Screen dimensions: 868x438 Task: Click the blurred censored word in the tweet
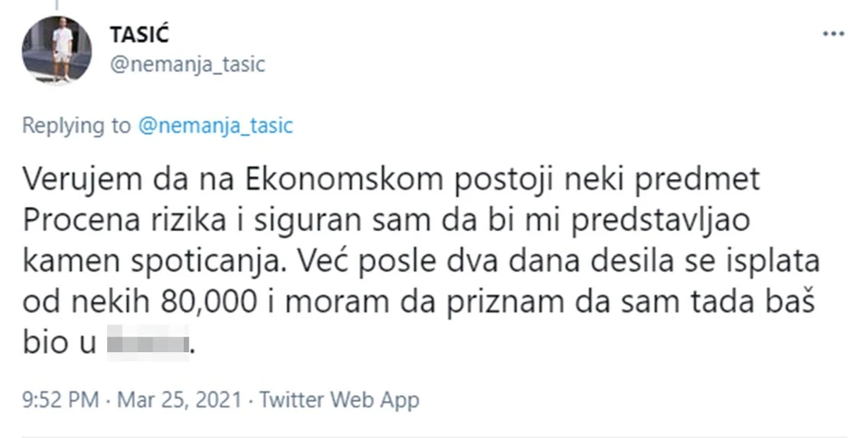coord(148,347)
